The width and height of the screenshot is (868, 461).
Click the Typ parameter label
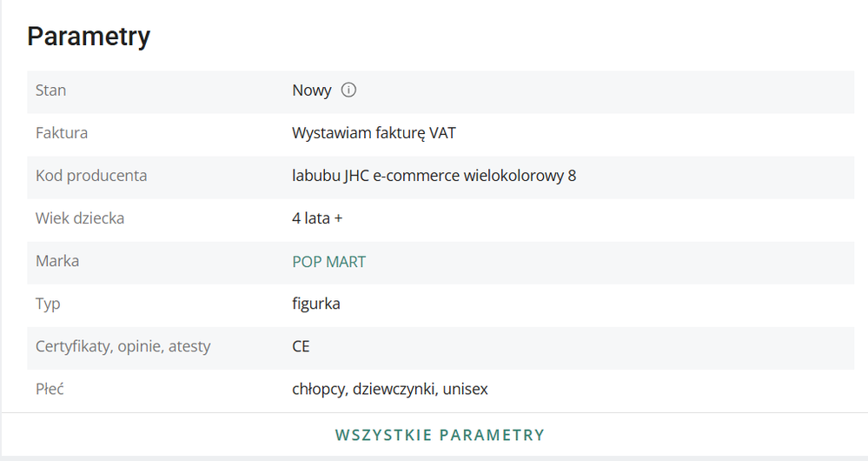pos(48,304)
